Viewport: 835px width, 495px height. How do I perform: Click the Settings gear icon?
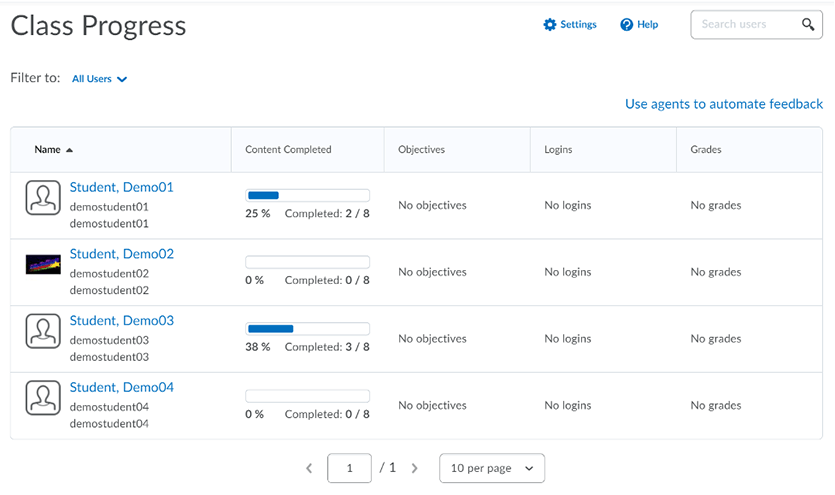point(549,25)
